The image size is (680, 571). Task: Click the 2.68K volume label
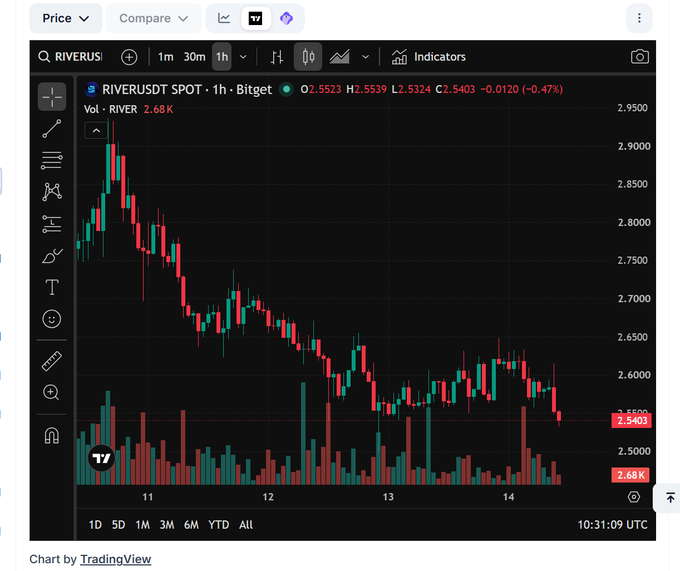[x=631, y=475]
